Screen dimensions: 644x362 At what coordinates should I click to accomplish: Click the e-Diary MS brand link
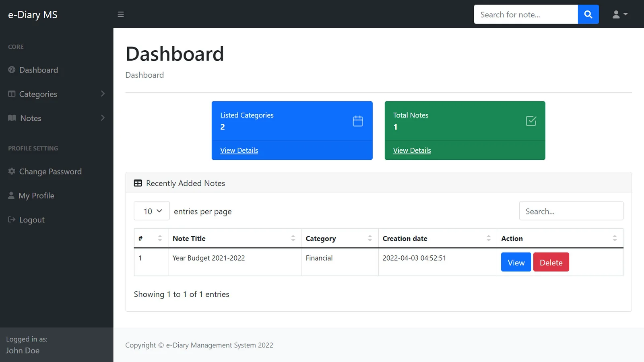click(33, 14)
